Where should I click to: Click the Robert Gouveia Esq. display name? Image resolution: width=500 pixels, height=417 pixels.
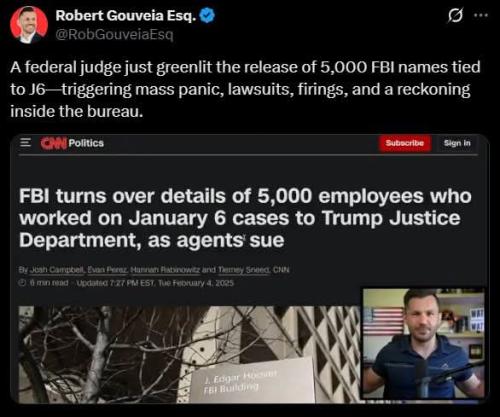coord(126,15)
